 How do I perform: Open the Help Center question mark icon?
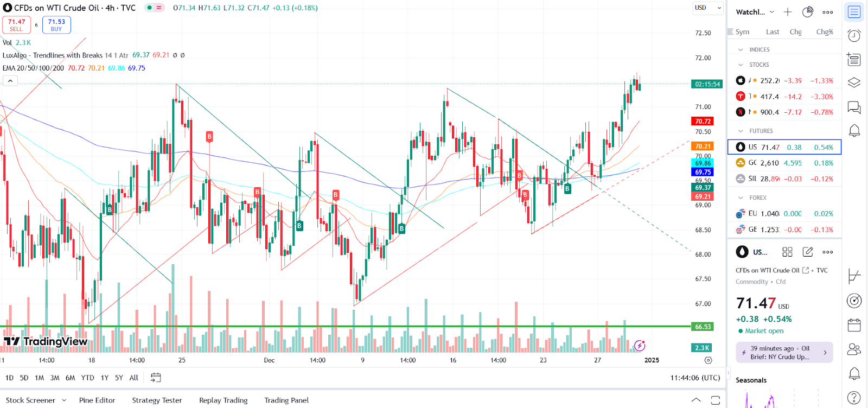click(x=854, y=398)
